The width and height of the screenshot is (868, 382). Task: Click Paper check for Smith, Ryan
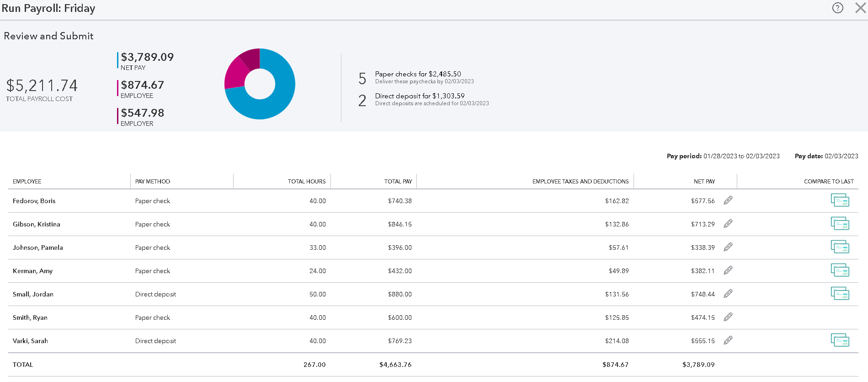click(x=153, y=317)
